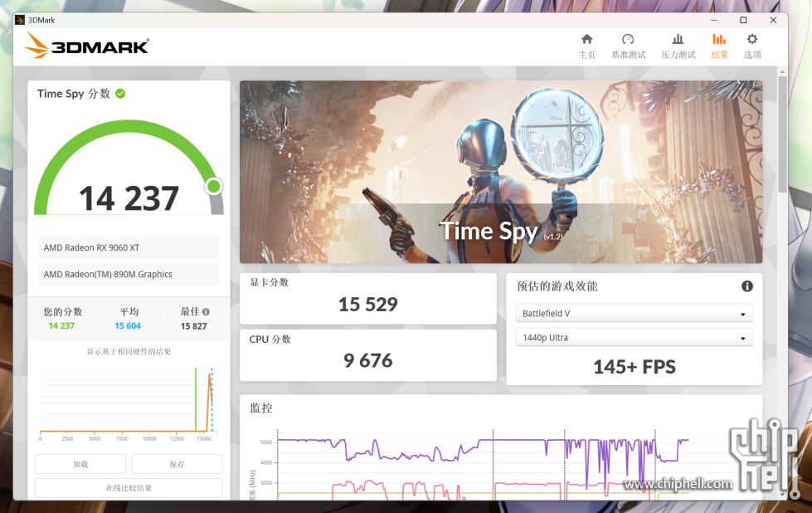Screen dimensions: 812x513
Task: Click the green valid-score checkmark icon
Action: point(120,94)
